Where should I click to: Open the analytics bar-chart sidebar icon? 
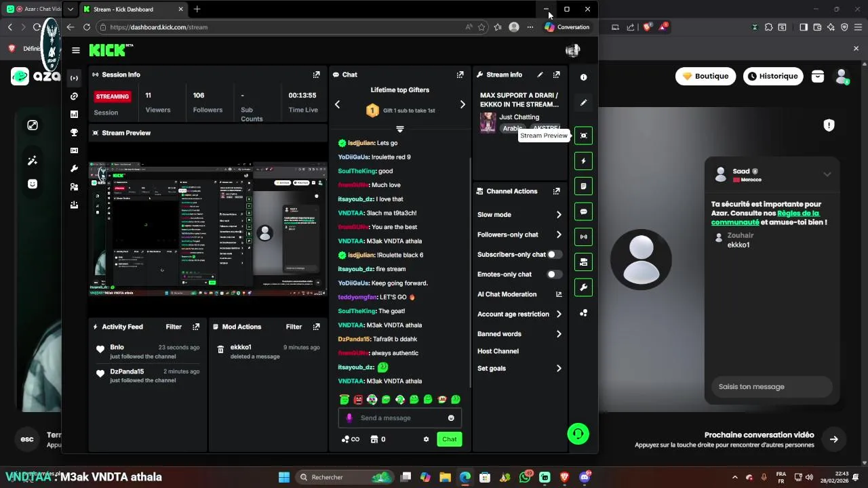click(x=75, y=115)
